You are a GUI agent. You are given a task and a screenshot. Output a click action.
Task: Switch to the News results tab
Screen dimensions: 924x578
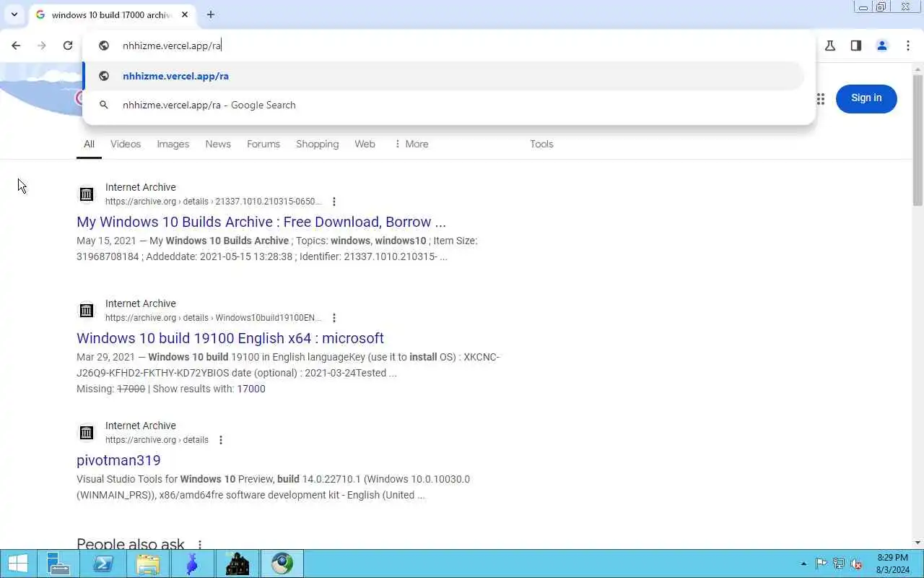tap(218, 144)
